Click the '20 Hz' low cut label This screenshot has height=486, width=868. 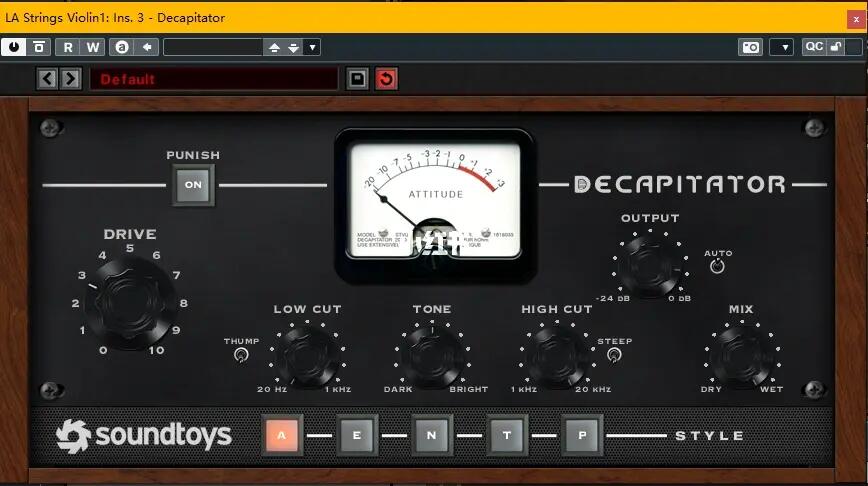click(272, 389)
